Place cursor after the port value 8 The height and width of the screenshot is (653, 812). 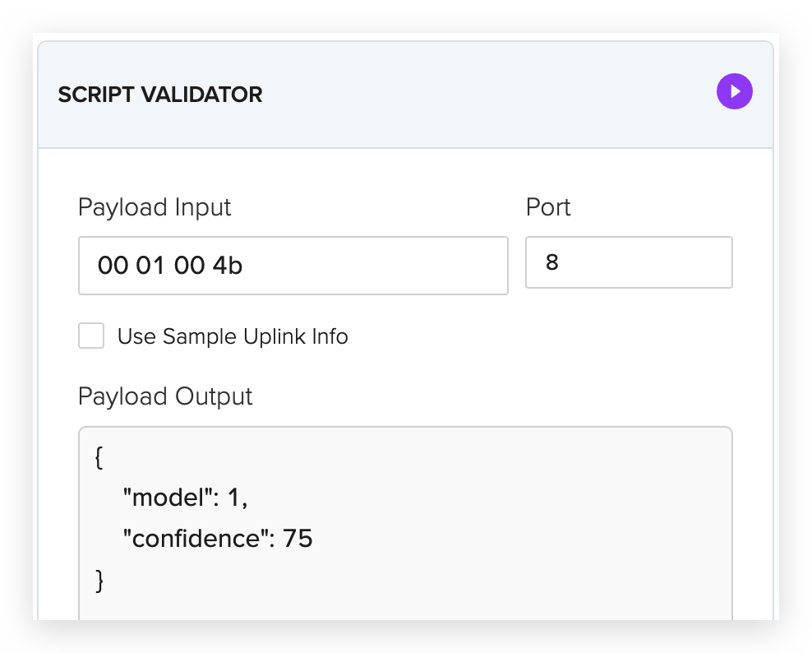pos(560,262)
